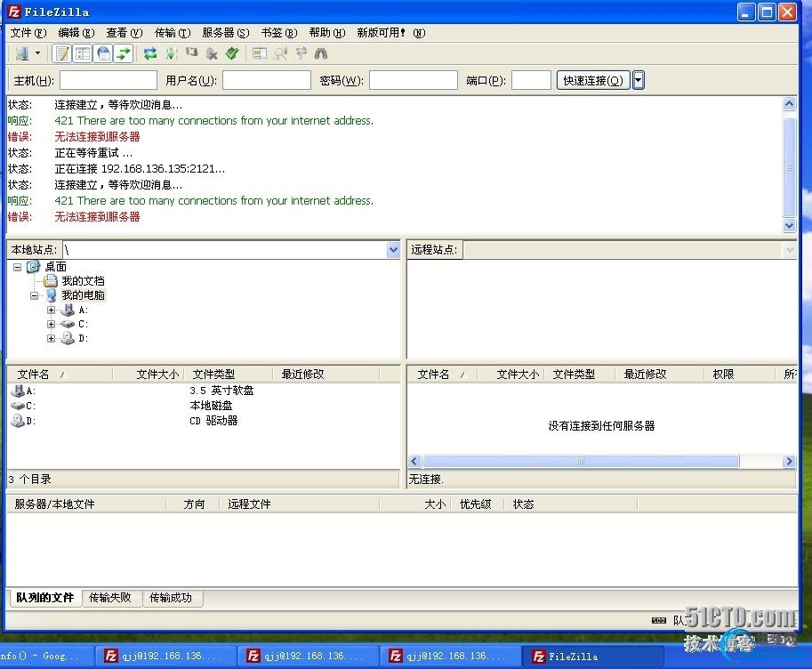Select 我的文档 in local tree
This screenshot has width=812, height=669.
point(83,281)
